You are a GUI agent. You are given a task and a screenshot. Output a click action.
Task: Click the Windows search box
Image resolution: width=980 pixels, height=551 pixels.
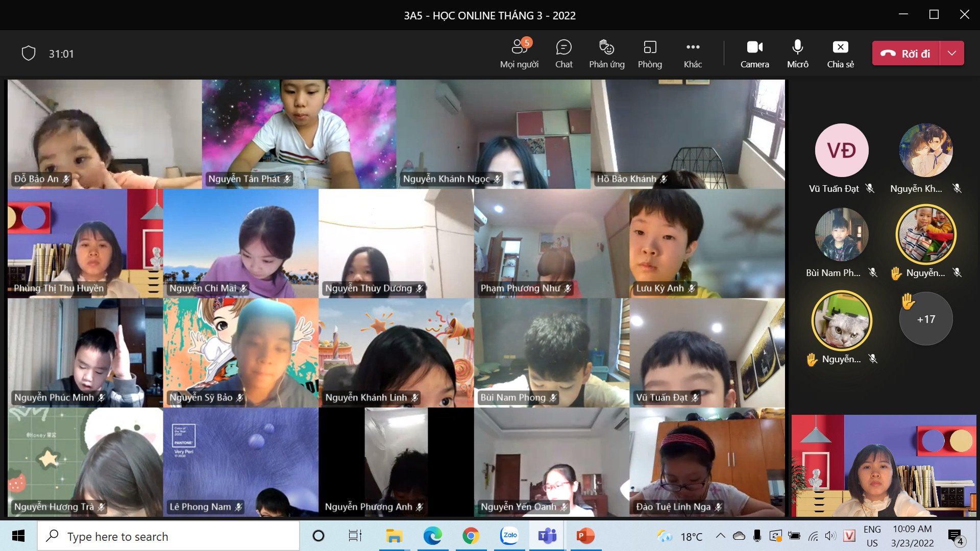[168, 536]
